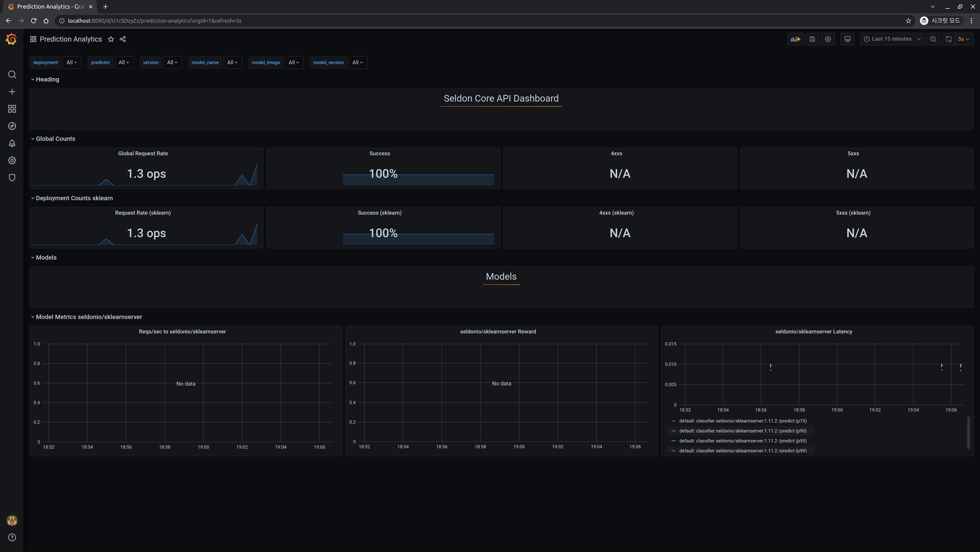Viewport: 980px width, 552px height.
Task: Select the Prediction Analytics browser tab
Action: click(50, 6)
